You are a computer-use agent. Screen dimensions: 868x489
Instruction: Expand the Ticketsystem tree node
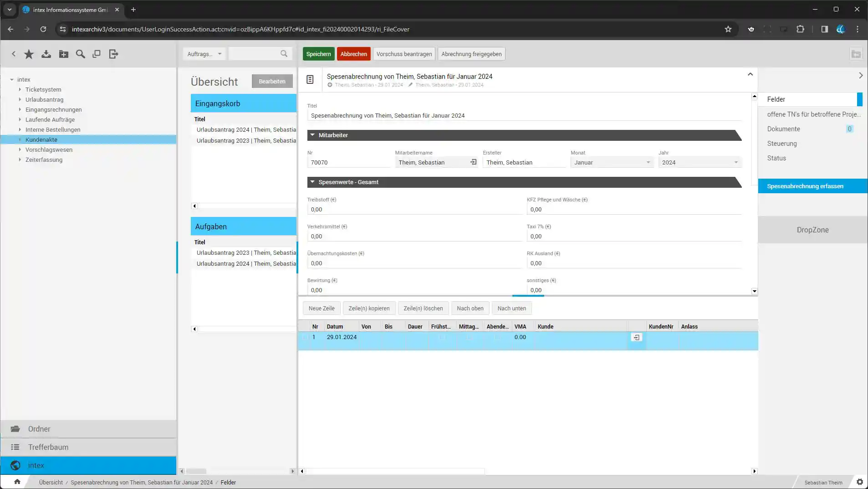pos(20,90)
